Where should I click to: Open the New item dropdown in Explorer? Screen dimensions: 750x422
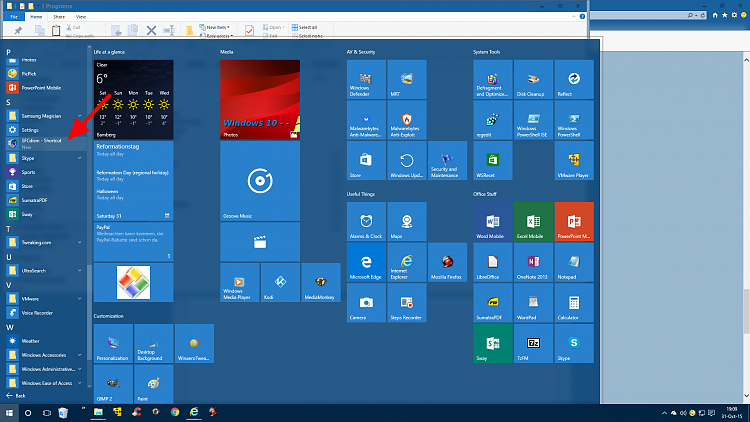tap(215, 27)
